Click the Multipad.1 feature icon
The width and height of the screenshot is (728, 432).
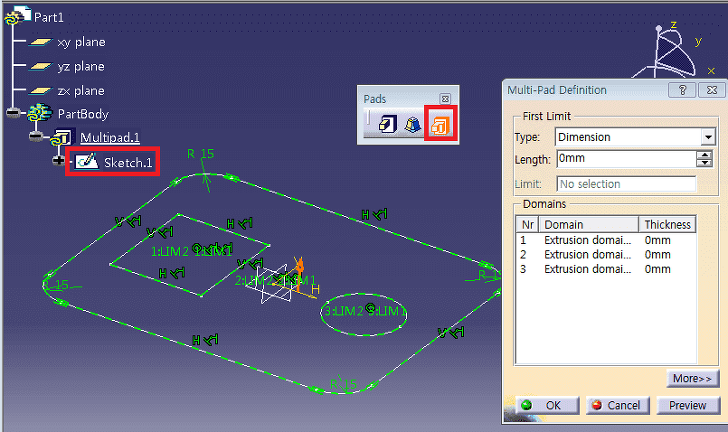(62, 137)
